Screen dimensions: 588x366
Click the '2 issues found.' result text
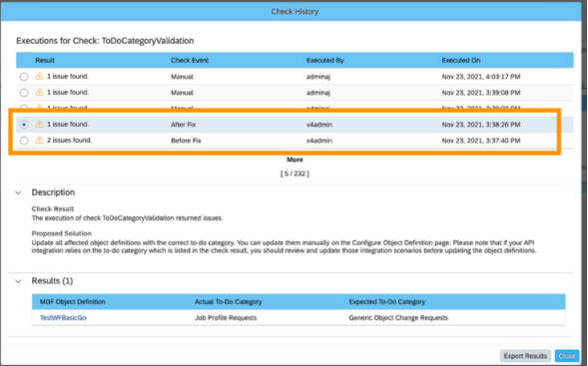[69, 140]
